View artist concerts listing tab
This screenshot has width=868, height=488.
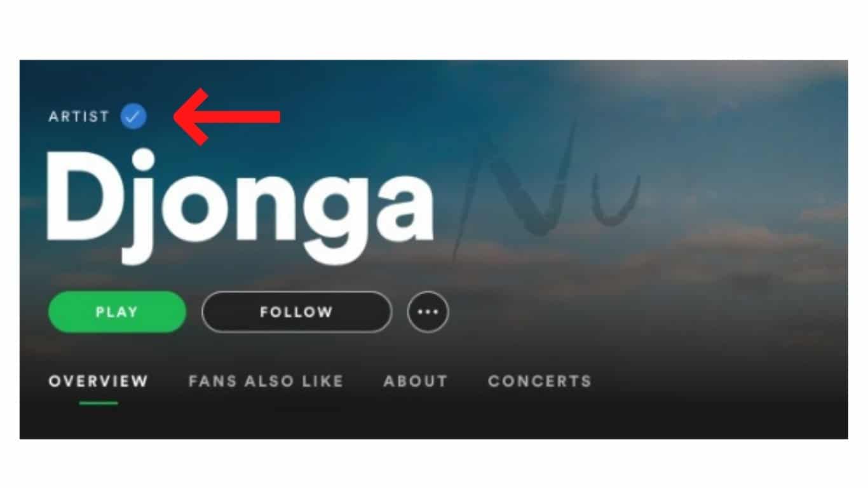[539, 381]
